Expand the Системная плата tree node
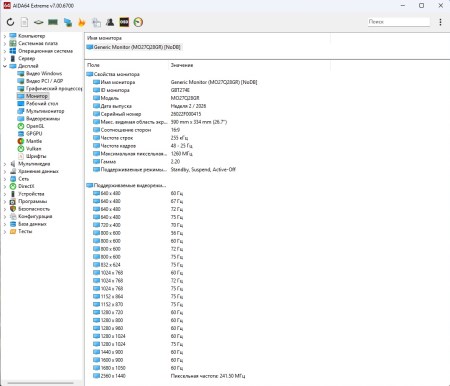Screen dimensions: 450x386 (x=5, y=43)
